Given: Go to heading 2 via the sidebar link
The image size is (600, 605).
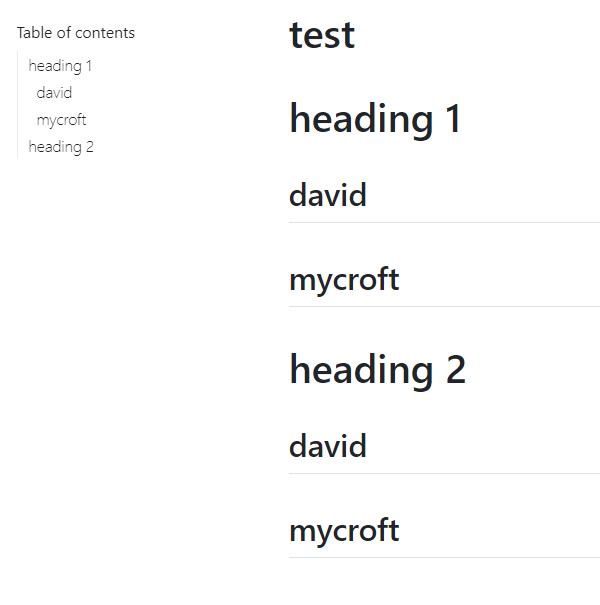Looking at the screenshot, I should (x=61, y=147).
